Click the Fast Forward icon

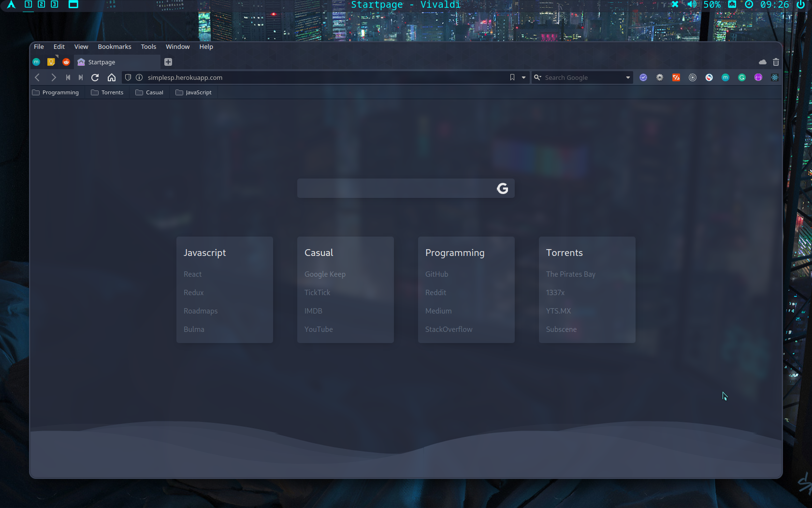coord(81,77)
